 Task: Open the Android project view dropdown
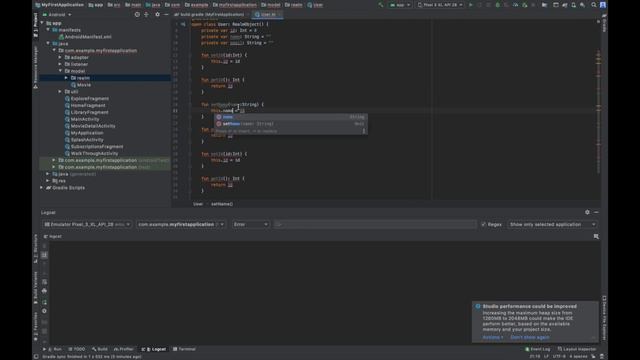pyautogui.click(x=57, y=14)
